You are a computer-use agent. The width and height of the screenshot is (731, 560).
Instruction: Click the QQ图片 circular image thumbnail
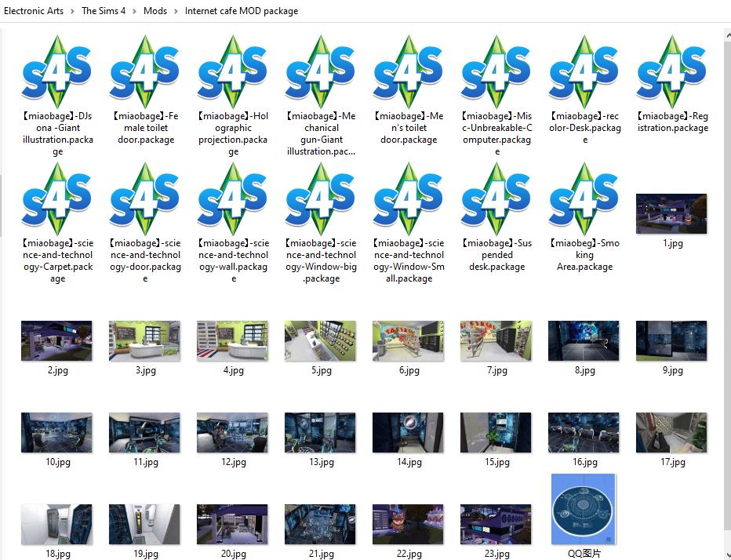(x=584, y=509)
